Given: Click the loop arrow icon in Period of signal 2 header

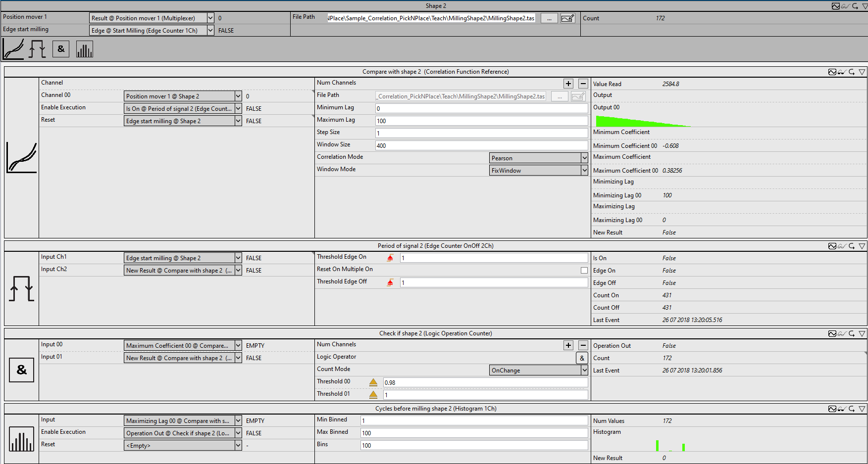Looking at the screenshot, I should click(x=852, y=246).
